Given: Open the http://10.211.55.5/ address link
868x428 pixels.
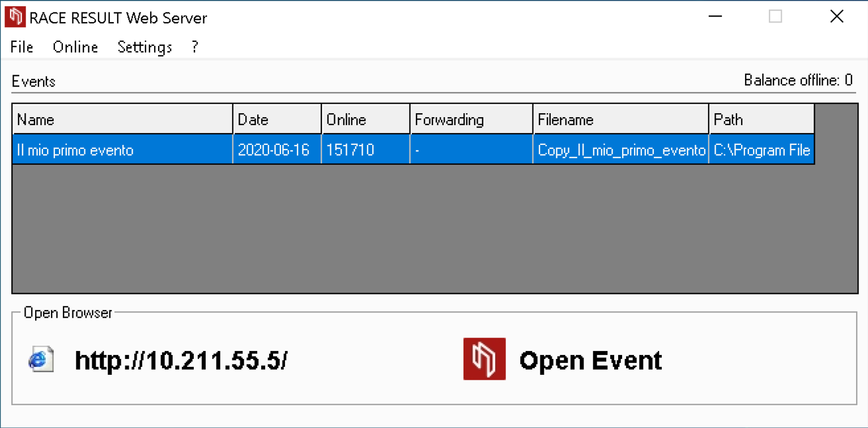Looking at the screenshot, I should (181, 360).
